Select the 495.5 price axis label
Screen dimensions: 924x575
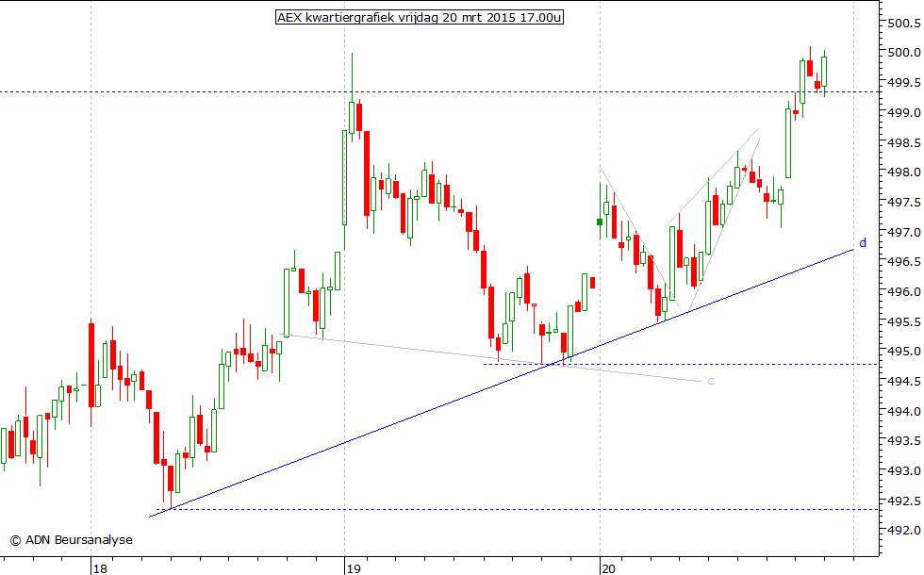click(x=904, y=321)
